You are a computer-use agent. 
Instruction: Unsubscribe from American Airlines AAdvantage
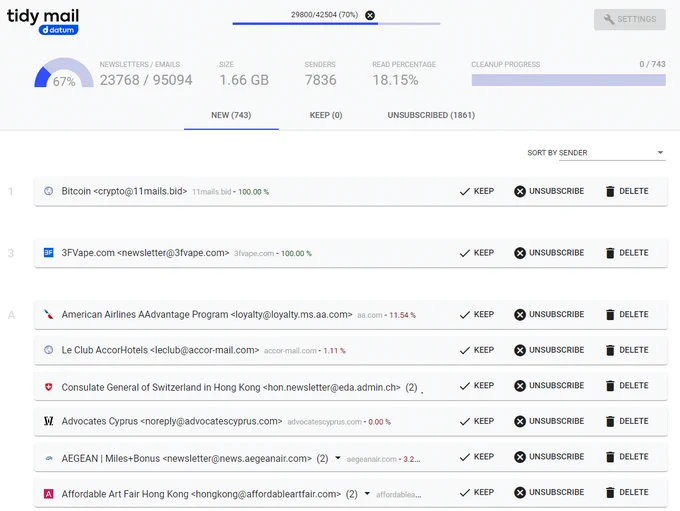[x=549, y=314]
